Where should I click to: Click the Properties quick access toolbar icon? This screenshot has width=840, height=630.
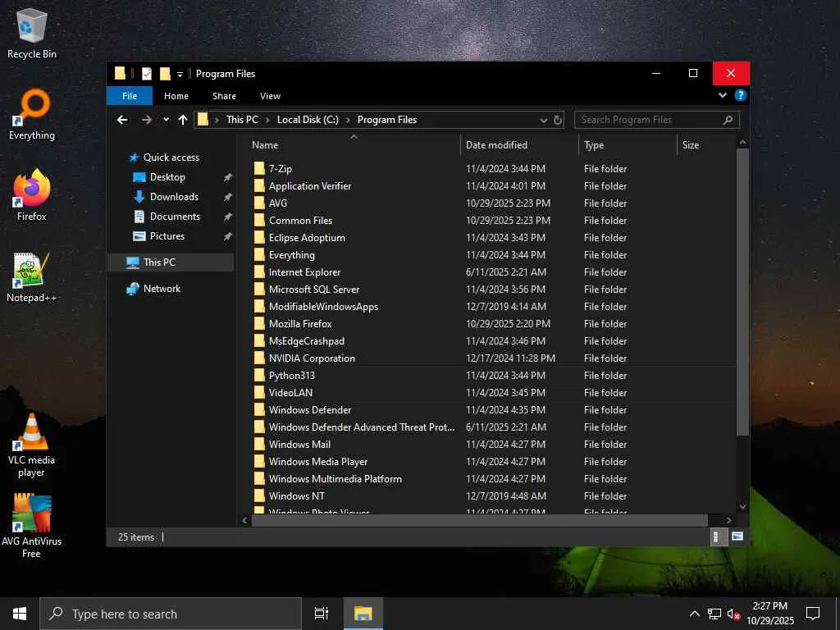[x=146, y=73]
